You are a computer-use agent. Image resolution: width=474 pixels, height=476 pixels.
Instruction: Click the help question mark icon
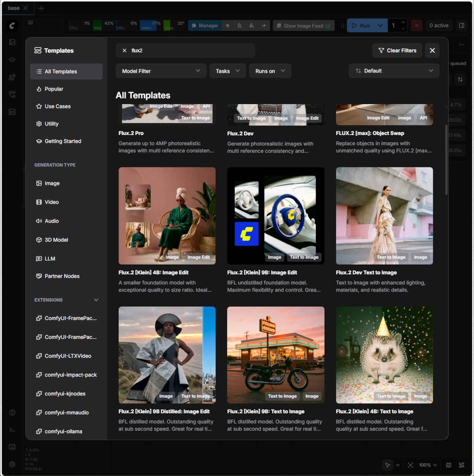point(12,412)
